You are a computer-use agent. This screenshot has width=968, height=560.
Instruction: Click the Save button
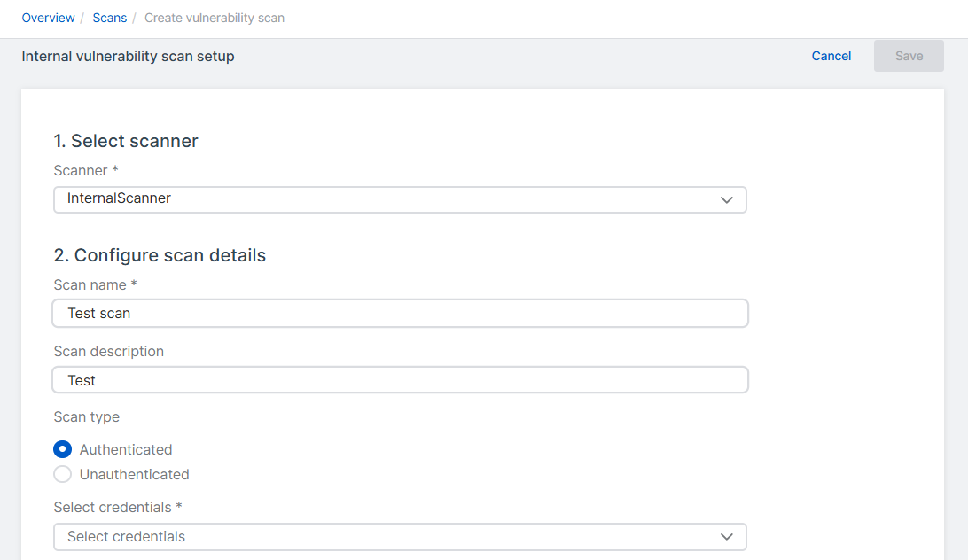pyautogui.click(x=908, y=56)
